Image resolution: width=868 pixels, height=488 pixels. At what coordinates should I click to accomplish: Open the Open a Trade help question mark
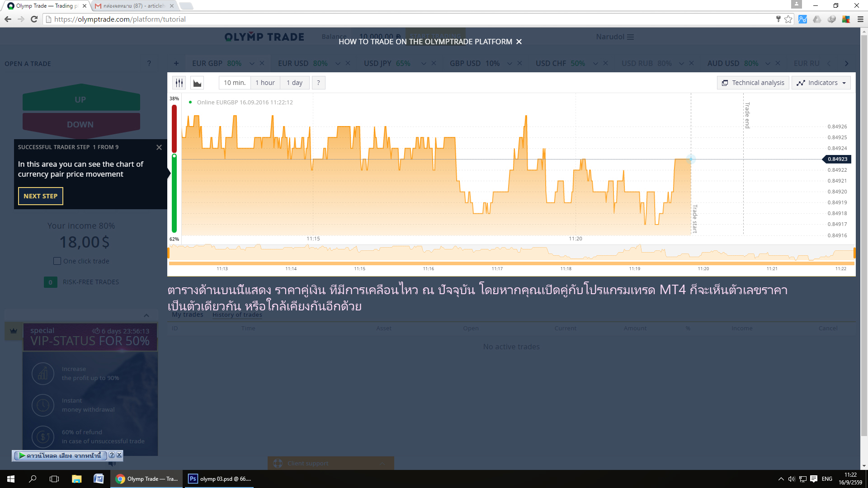click(x=149, y=63)
